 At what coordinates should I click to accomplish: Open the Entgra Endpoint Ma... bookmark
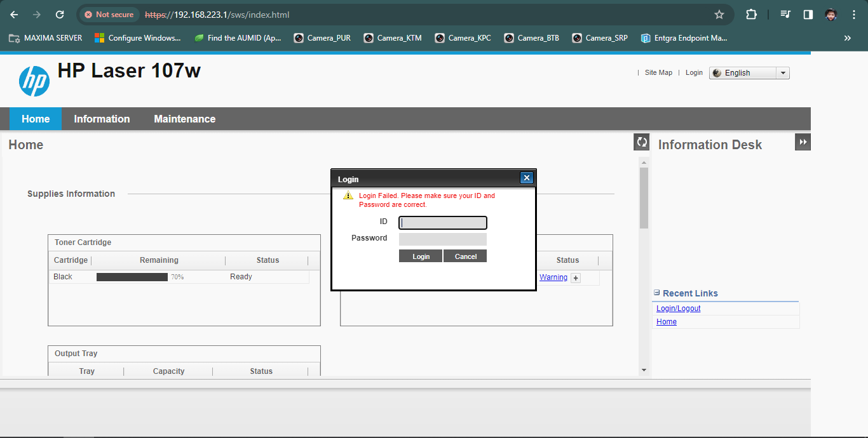click(684, 37)
